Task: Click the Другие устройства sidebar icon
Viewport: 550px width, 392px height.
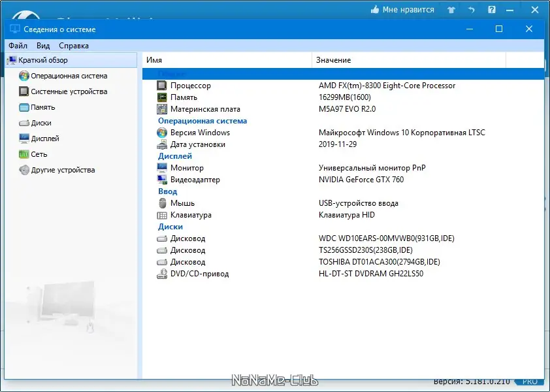Action: [x=24, y=170]
